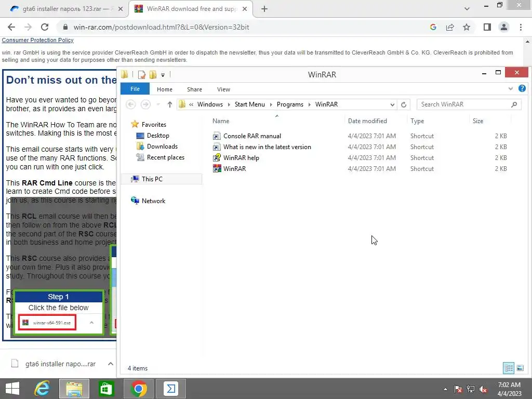
Task: Click Windows in the breadcrumb path
Action: click(210, 104)
